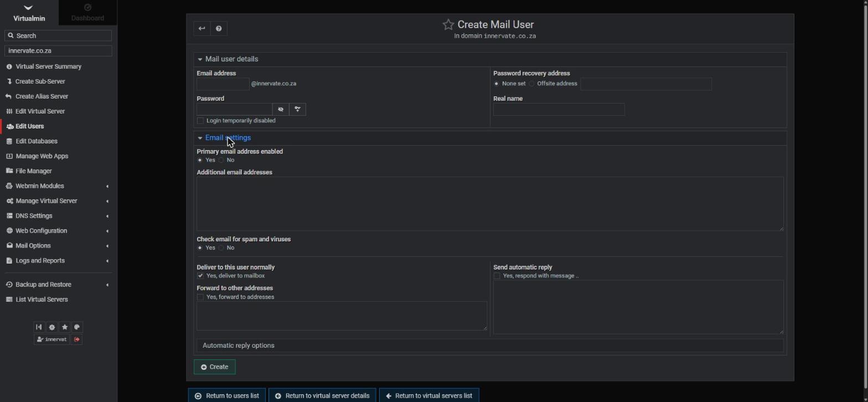Click Return to virtual servers list
Image resolution: width=868 pixels, height=402 pixels.
tap(429, 395)
